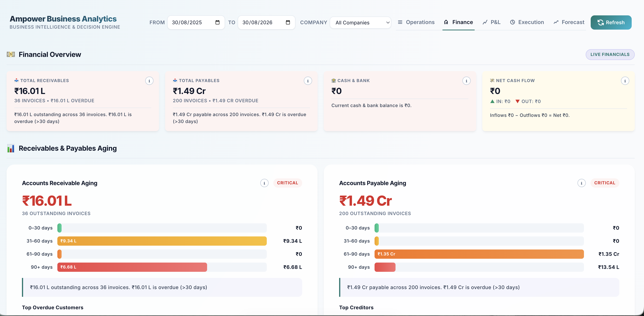Go to the Execution tab
Viewport: 644px width, 316px height.
[x=527, y=22]
